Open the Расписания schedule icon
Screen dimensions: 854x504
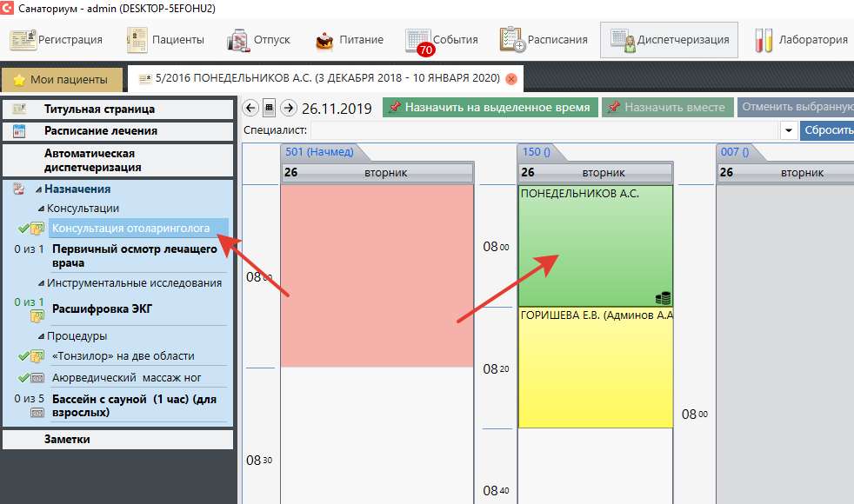coord(544,39)
